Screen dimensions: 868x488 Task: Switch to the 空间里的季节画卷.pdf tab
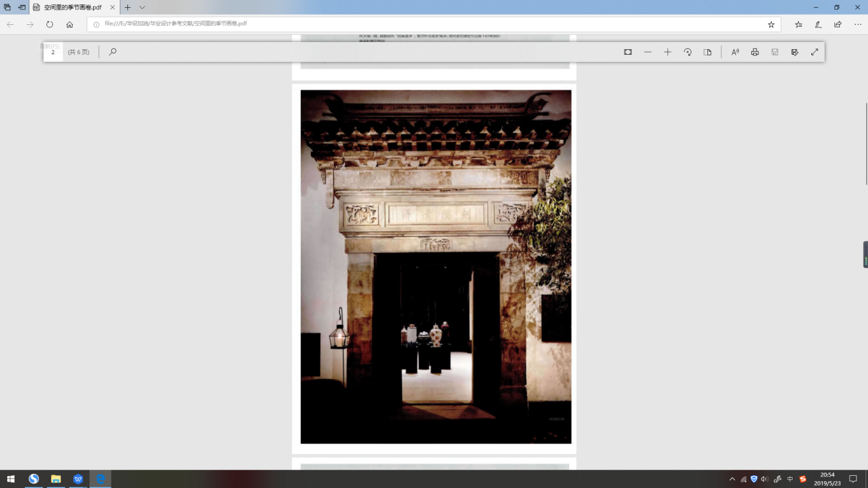tap(74, 7)
